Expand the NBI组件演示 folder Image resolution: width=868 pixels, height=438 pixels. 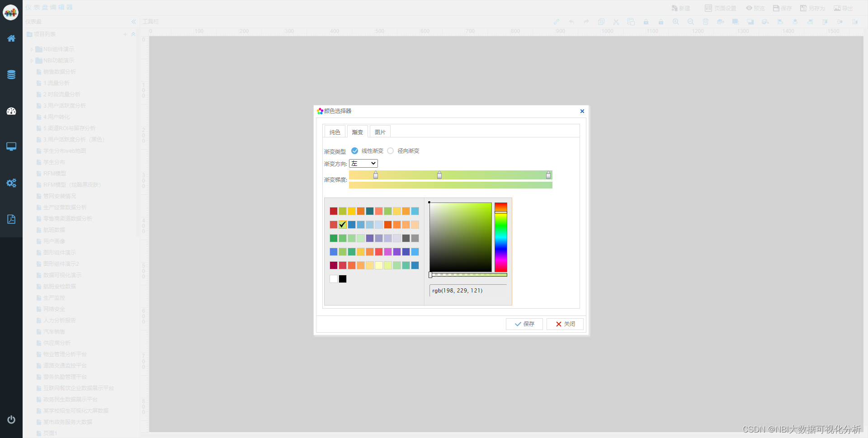tap(32, 49)
